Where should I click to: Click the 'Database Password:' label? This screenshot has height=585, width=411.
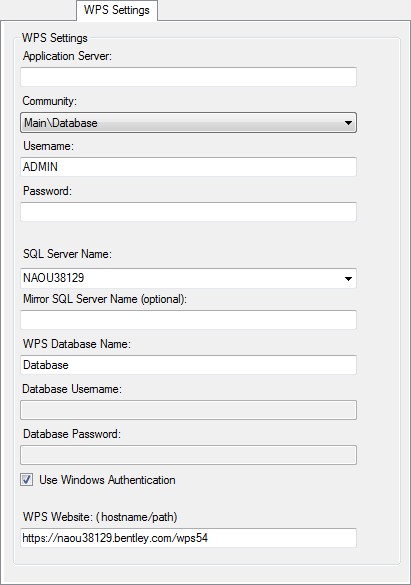pyautogui.click(x=72, y=434)
